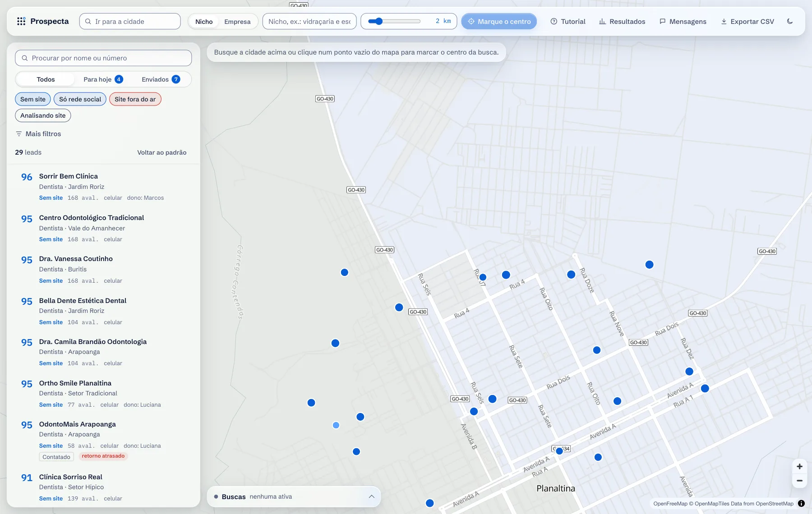The height and width of the screenshot is (514, 812).
Task: Toggle the Sem site filter chip
Action: point(33,99)
